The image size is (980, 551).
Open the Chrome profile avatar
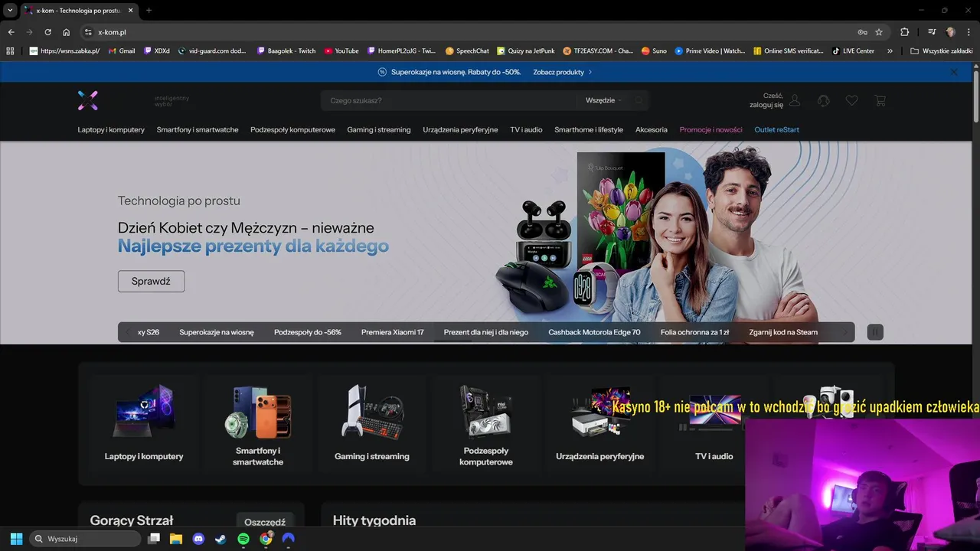point(951,32)
